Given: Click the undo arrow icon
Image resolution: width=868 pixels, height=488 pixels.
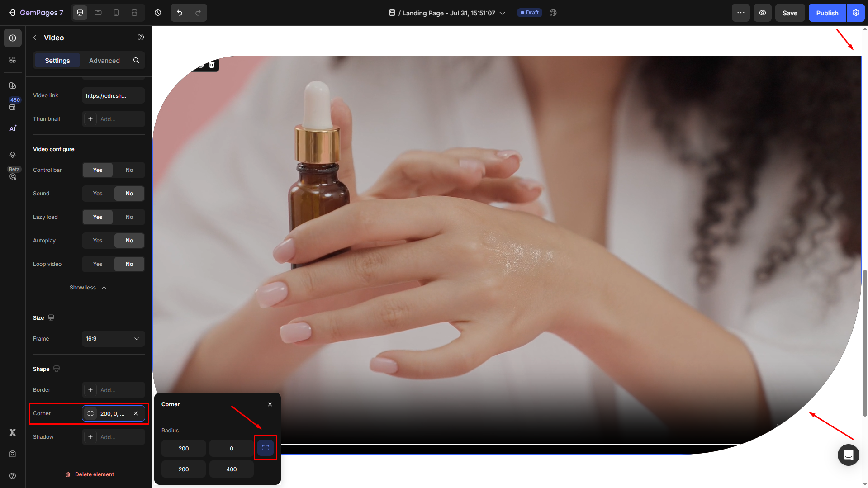Looking at the screenshot, I should pyautogui.click(x=180, y=13).
